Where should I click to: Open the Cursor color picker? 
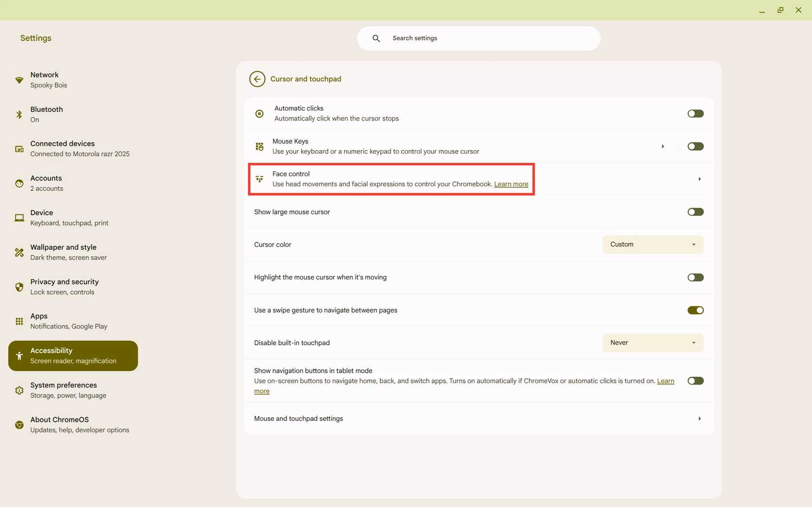click(x=653, y=244)
